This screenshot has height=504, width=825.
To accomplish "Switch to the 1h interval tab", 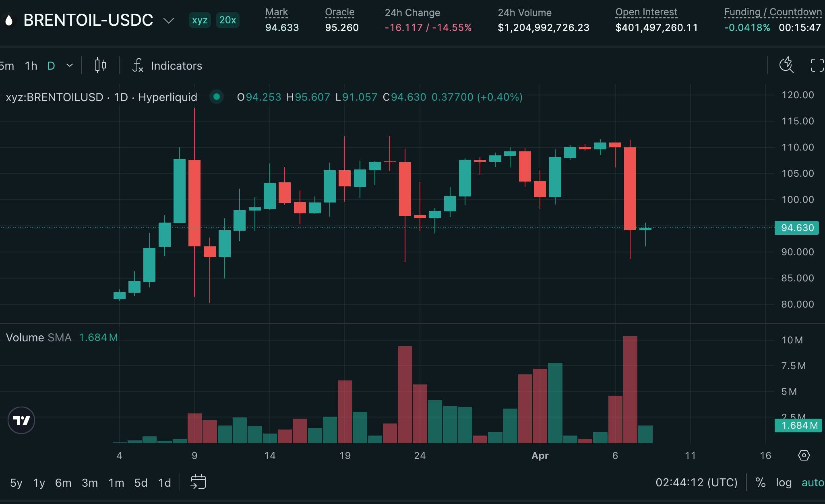I will click(x=30, y=65).
